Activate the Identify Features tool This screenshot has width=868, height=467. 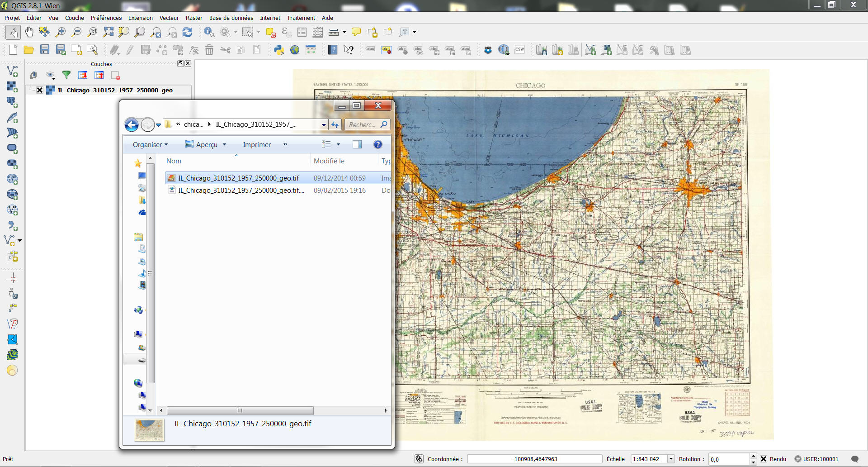pyautogui.click(x=209, y=32)
